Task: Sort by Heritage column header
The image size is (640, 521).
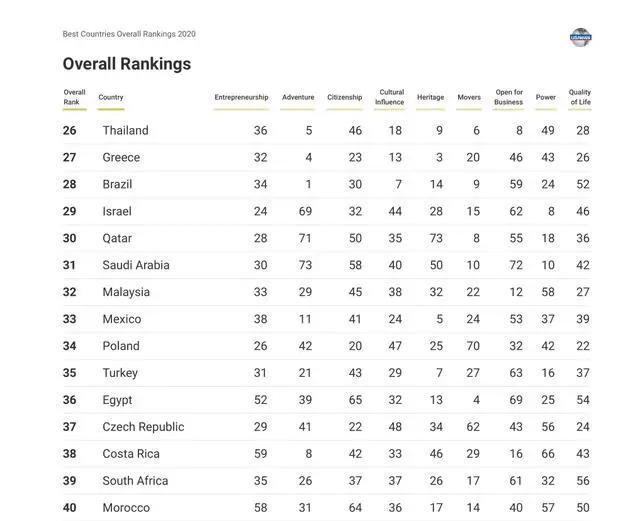Action: point(430,97)
